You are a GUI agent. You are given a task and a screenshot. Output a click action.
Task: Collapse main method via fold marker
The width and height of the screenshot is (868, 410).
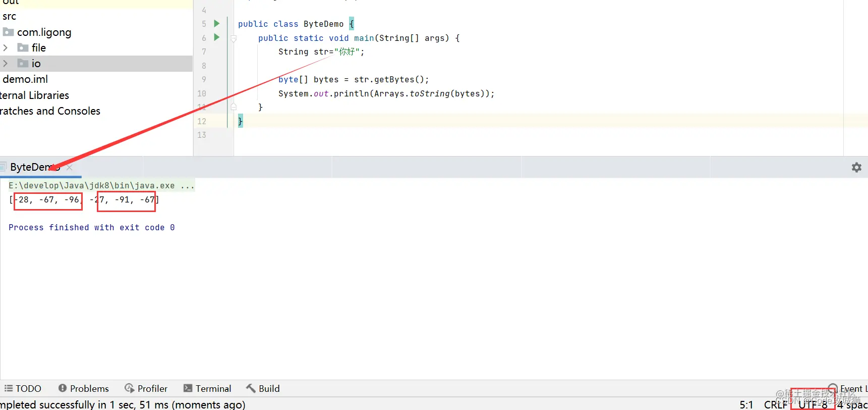tap(234, 38)
